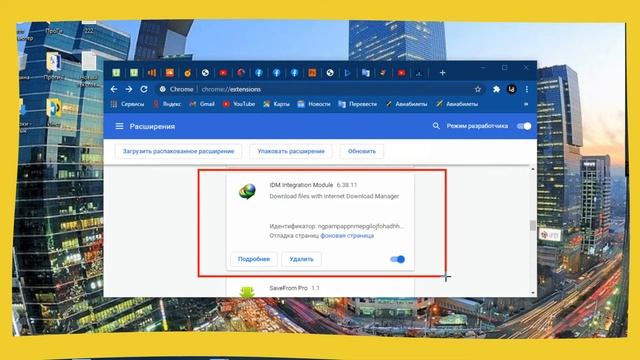Click the scrollbar down arrow
The width and height of the screenshot is (640, 360).
click(x=533, y=293)
